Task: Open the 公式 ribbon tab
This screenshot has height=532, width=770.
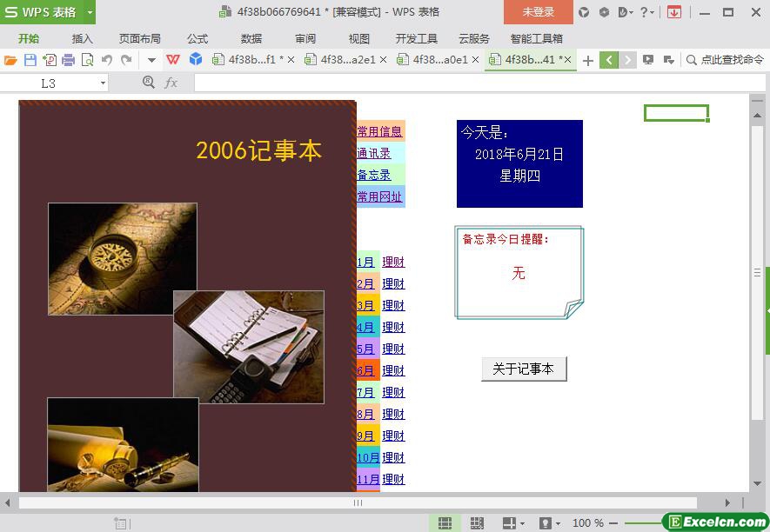Action: [198, 38]
